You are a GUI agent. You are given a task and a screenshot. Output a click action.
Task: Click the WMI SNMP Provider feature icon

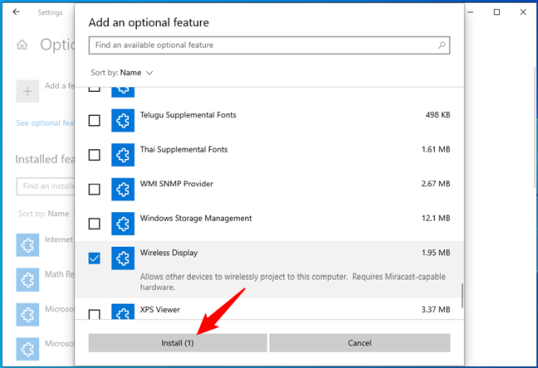[123, 189]
